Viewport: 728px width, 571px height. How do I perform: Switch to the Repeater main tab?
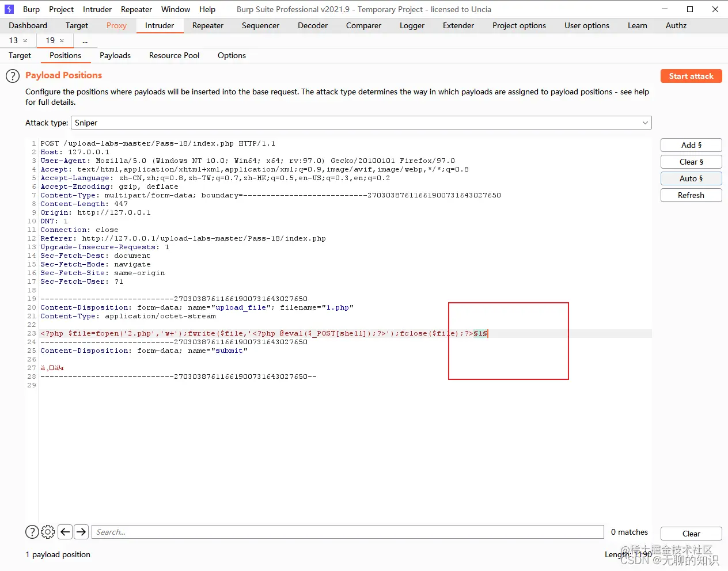(x=208, y=25)
